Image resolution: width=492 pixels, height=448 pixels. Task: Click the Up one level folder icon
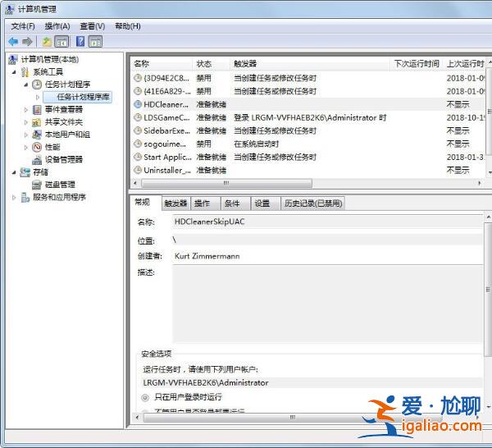click(x=47, y=42)
